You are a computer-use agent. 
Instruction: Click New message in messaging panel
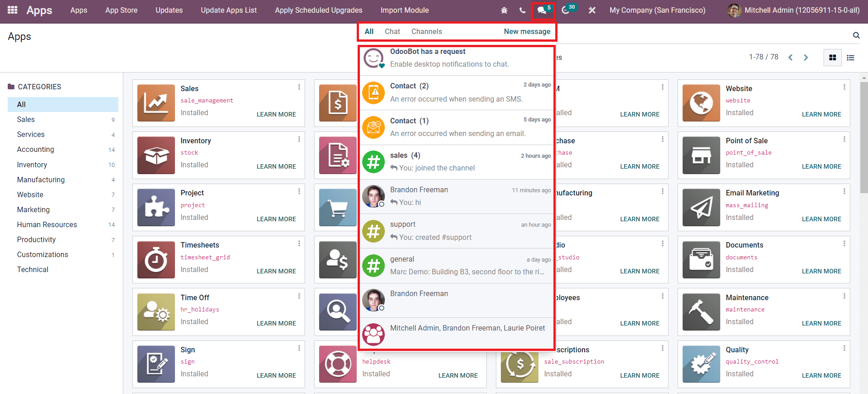527,31
